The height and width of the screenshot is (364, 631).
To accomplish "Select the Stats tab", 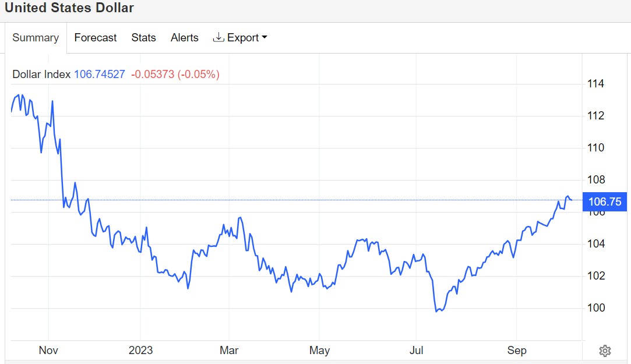I will (x=143, y=38).
